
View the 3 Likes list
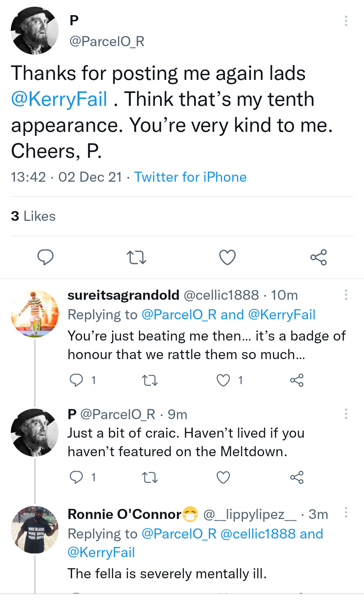33,216
